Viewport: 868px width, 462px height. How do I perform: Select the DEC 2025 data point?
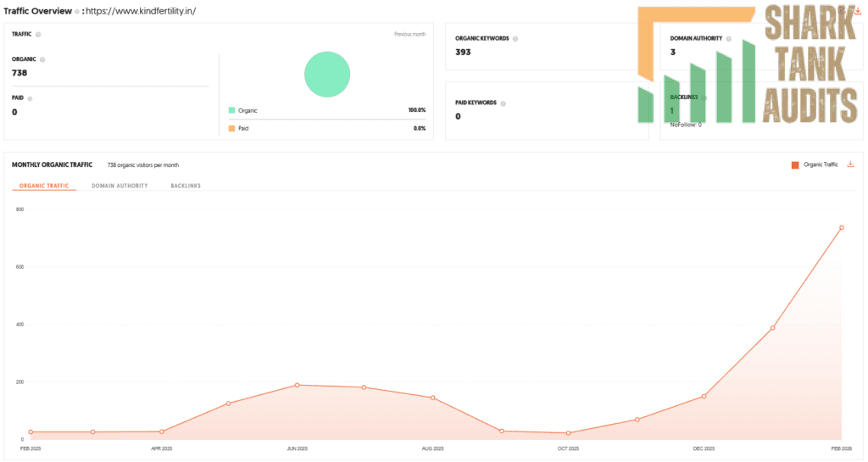click(x=704, y=396)
